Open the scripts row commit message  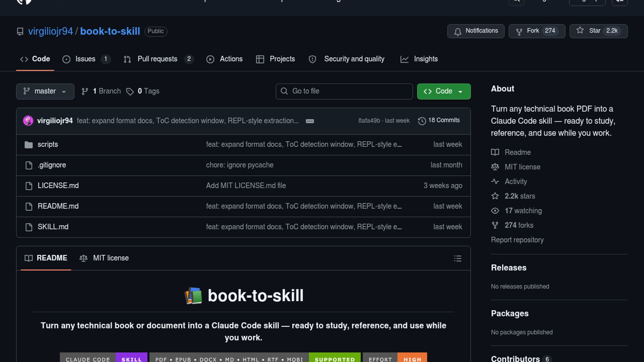click(304, 144)
